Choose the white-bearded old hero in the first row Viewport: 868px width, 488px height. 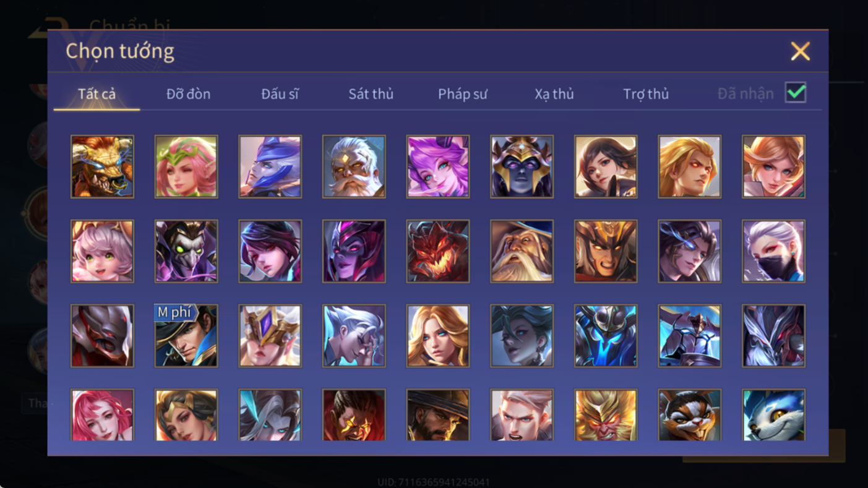click(354, 166)
